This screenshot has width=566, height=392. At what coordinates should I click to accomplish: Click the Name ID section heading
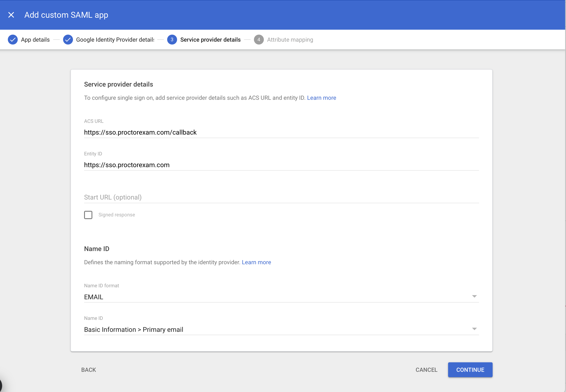[x=96, y=249]
